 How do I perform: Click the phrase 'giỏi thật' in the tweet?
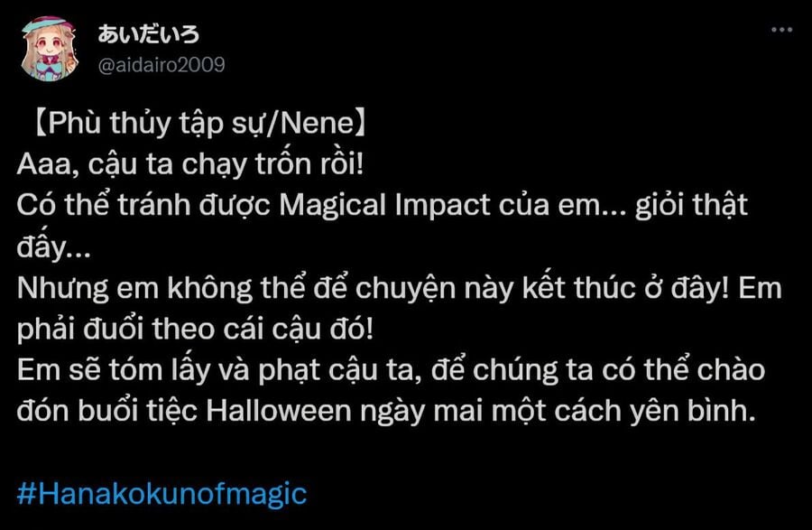pos(691,205)
